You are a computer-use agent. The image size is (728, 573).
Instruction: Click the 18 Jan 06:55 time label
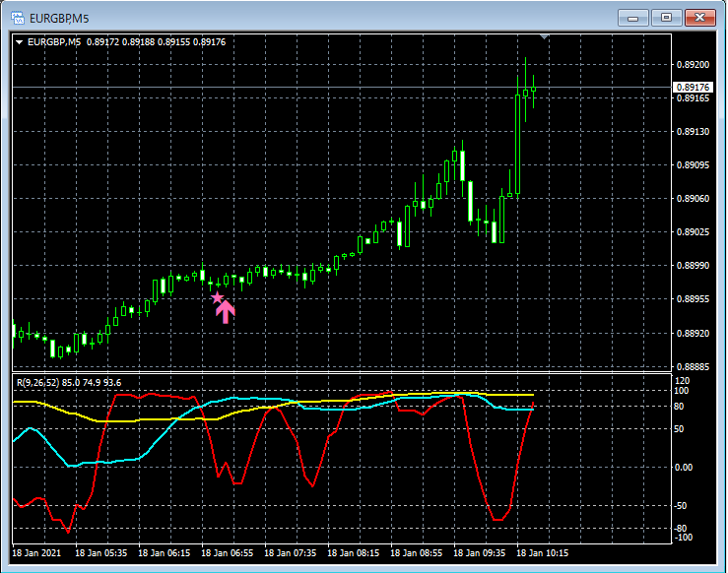(227, 553)
